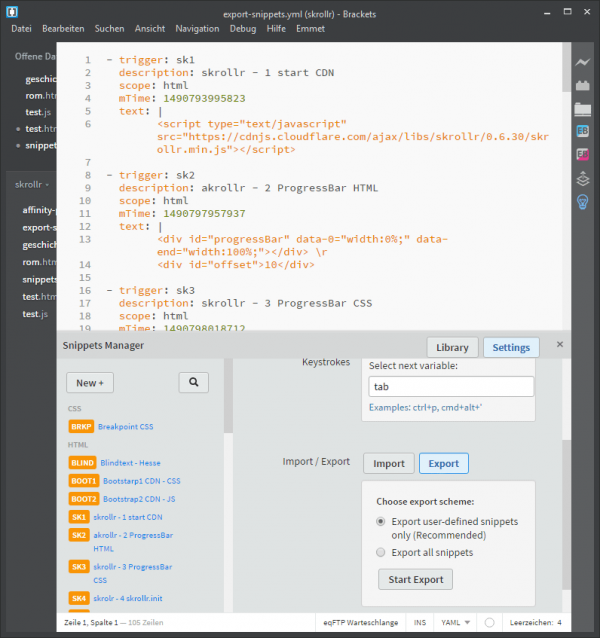Click the Select next variable input field
This screenshot has height=638, width=600.
pyautogui.click(x=451, y=387)
